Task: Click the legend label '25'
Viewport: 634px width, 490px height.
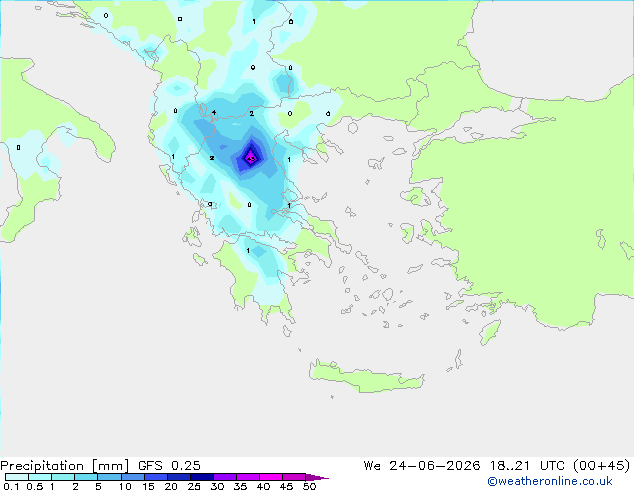Action: pos(194,486)
